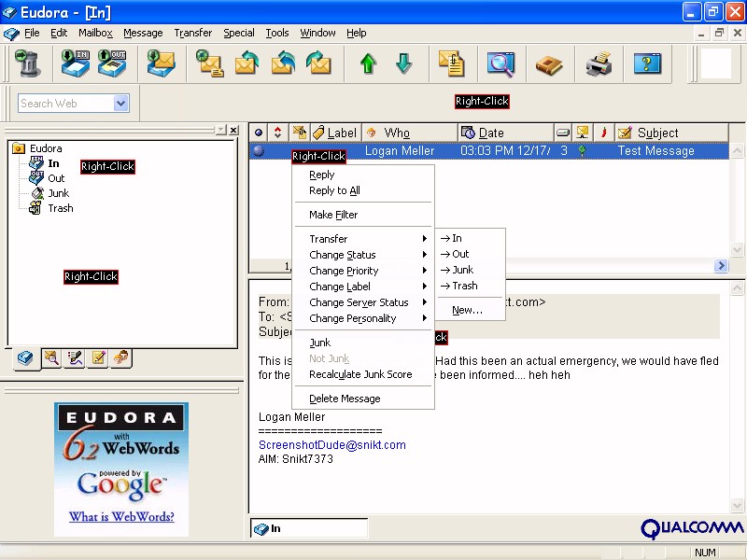Sort by the Label column header

pyautogui.click(x=335, y=133)
